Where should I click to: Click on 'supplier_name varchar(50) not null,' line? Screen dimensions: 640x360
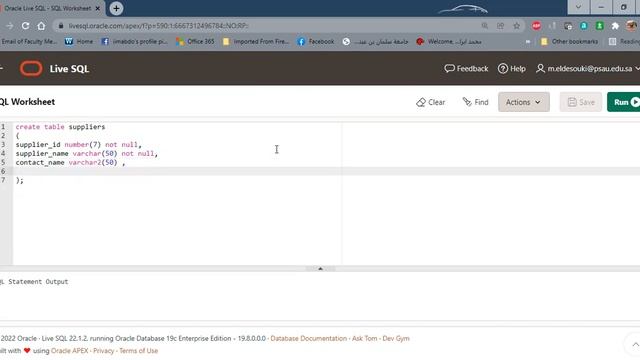[87, 153]
